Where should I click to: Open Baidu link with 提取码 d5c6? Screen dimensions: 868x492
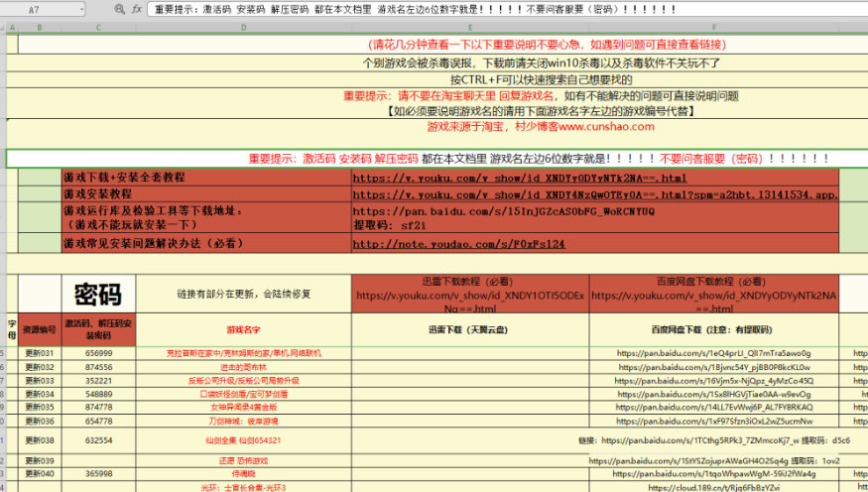(714, 440)
